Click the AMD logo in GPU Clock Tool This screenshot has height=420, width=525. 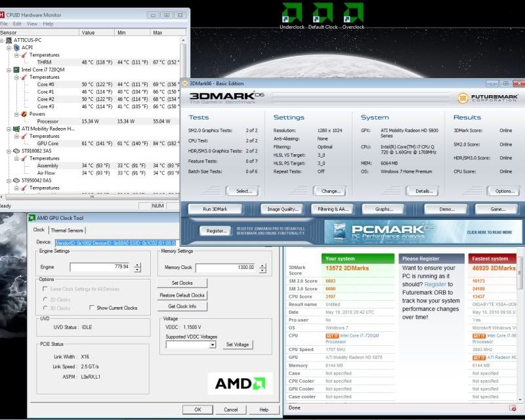[x=240, y=383]
